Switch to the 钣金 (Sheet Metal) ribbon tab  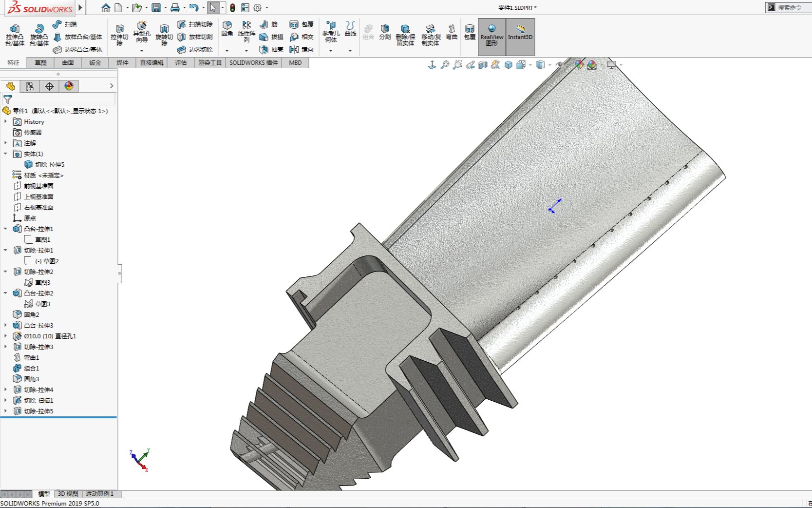94,62
